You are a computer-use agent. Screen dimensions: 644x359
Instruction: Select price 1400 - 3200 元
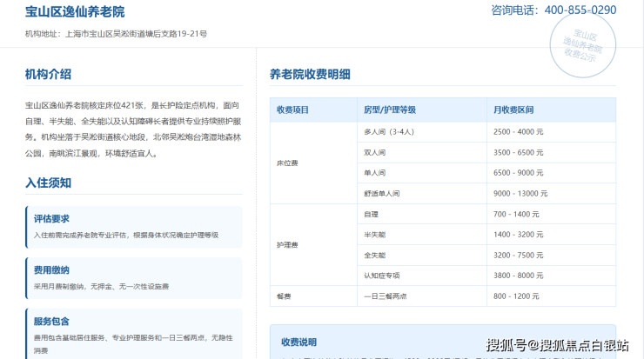[x=519, y=235]
